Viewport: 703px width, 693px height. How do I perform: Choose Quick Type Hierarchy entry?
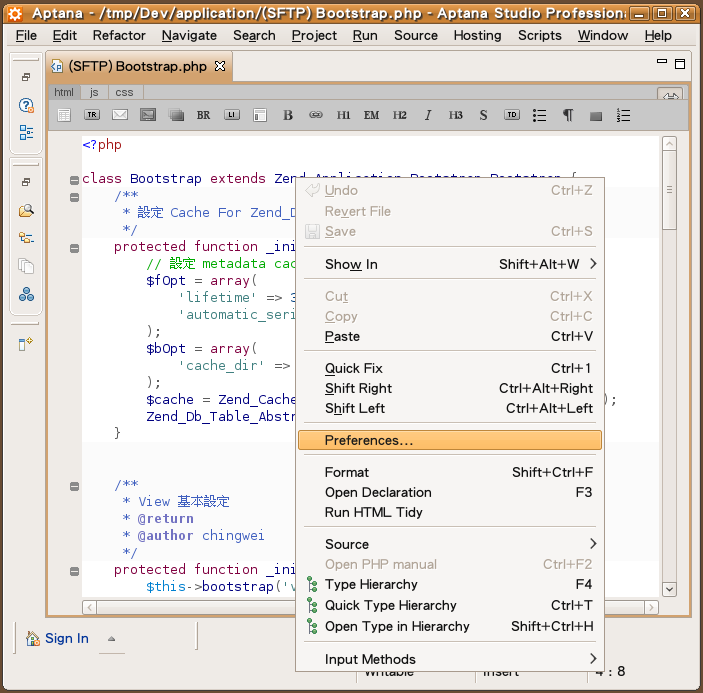click(x=450, y=605)
